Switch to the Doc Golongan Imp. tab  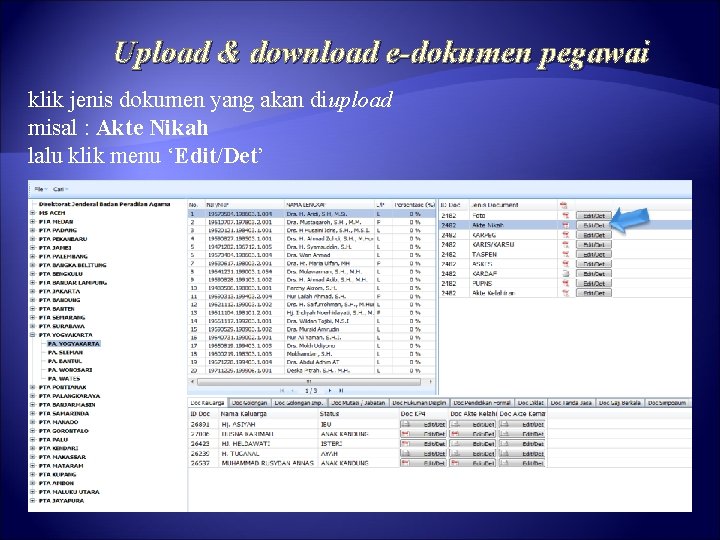coord(299,403)
